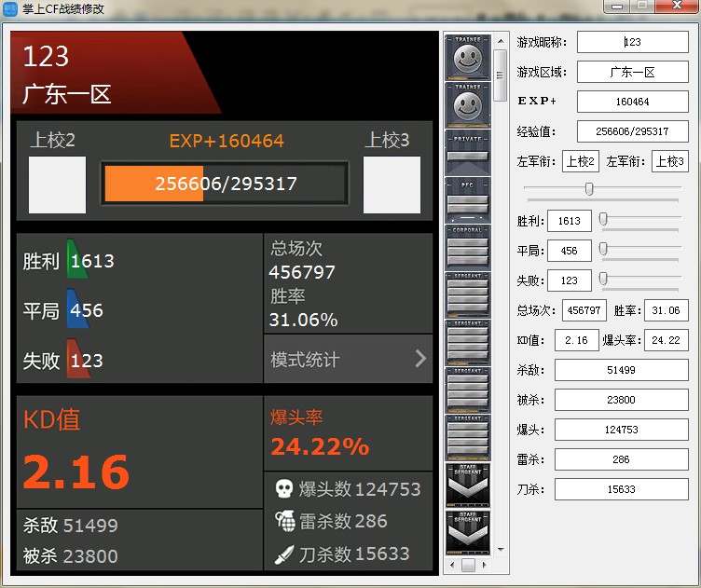The width and height of the screenshot is (701, 588).
Task: Click the rank list scroll-down arrow
Action: click(501, 550)
